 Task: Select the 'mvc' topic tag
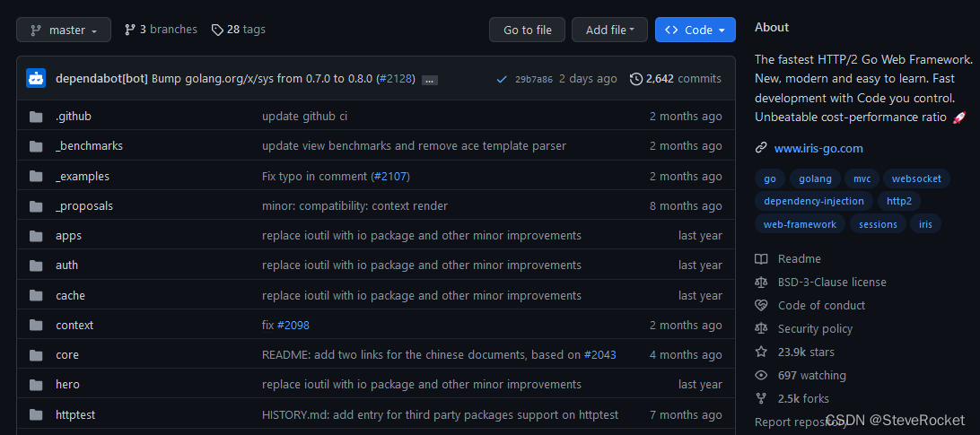862,178
